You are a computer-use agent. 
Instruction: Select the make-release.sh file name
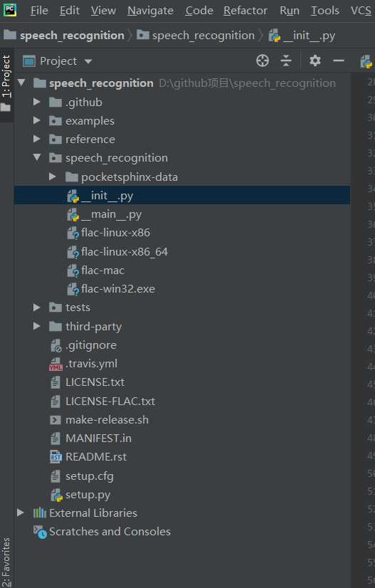pyautogui.click(x=107, y=420)
